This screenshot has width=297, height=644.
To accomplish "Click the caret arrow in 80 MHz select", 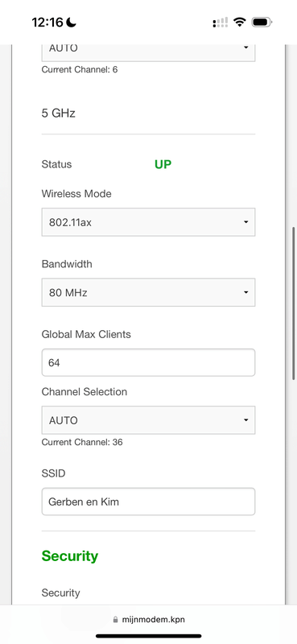I will tap(245, 292).
